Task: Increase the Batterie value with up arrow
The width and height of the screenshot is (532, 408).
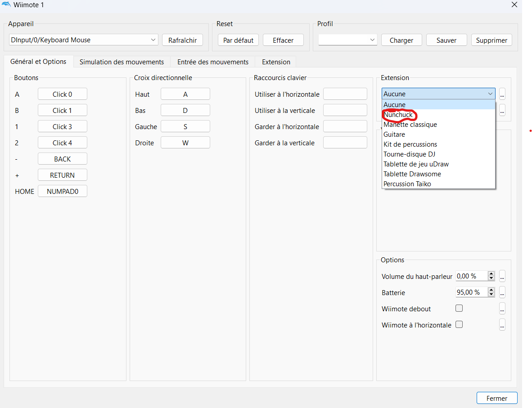Action: pos(491,290)
